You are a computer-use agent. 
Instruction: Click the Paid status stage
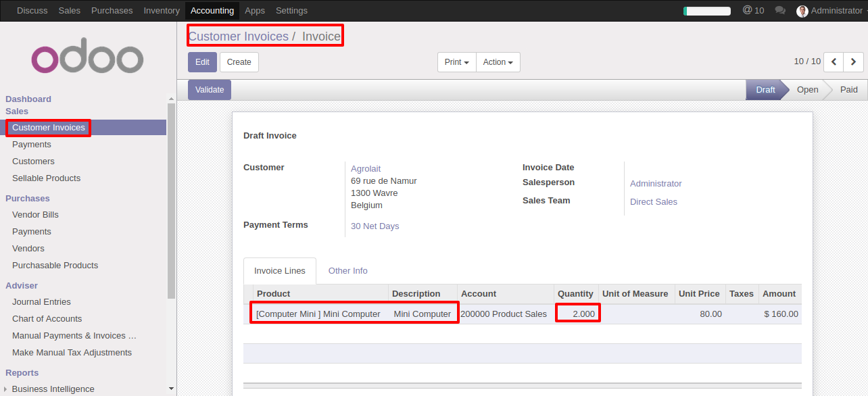tap(849, 90)
